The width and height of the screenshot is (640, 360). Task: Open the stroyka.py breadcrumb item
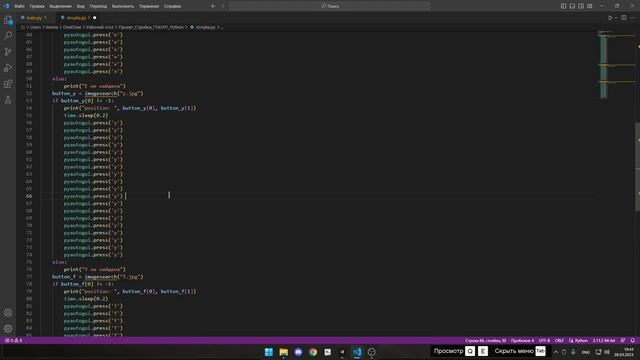click(202, 27)
